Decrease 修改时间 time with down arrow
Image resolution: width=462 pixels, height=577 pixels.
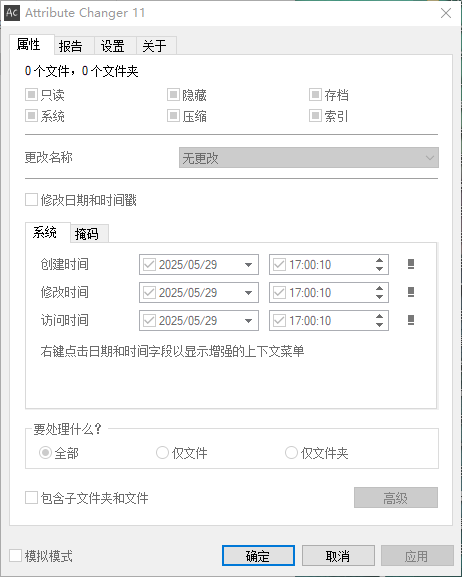(380, 297)
